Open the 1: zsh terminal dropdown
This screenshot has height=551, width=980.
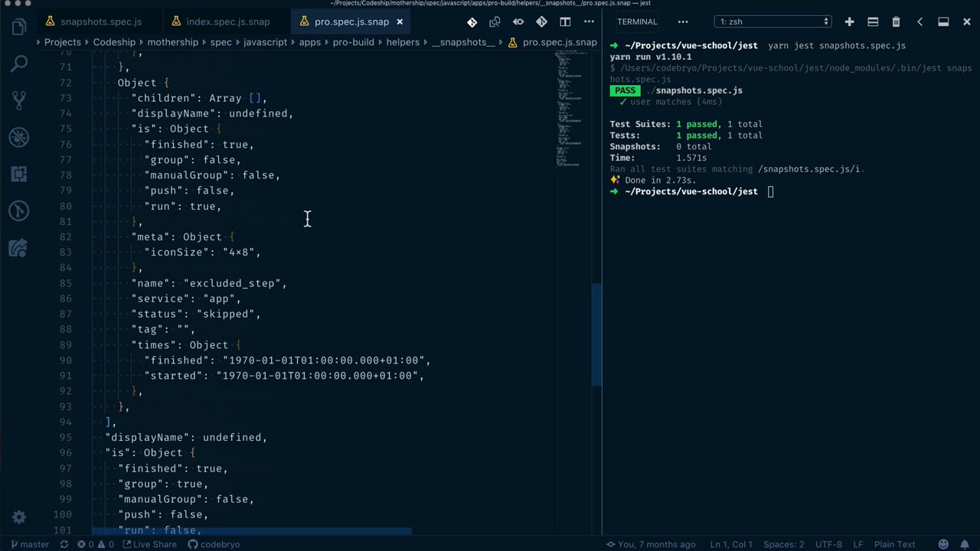(774, 21)
